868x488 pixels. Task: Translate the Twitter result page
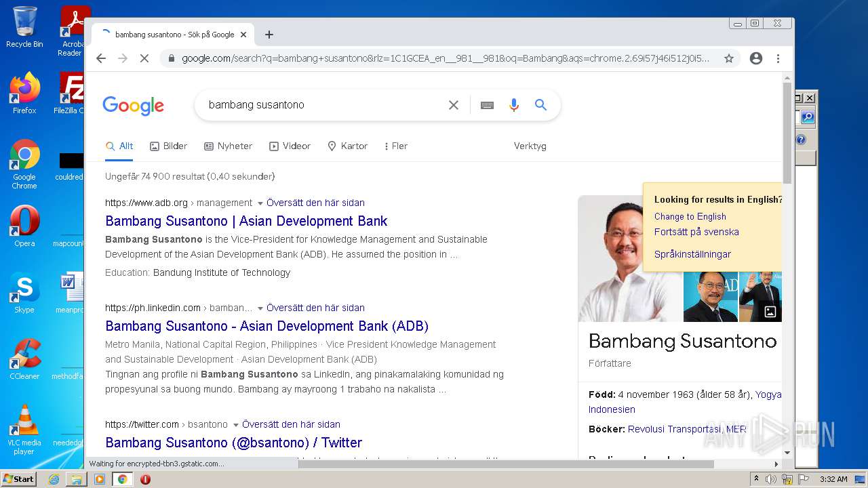pyautogui.click(x=291, y=424)
